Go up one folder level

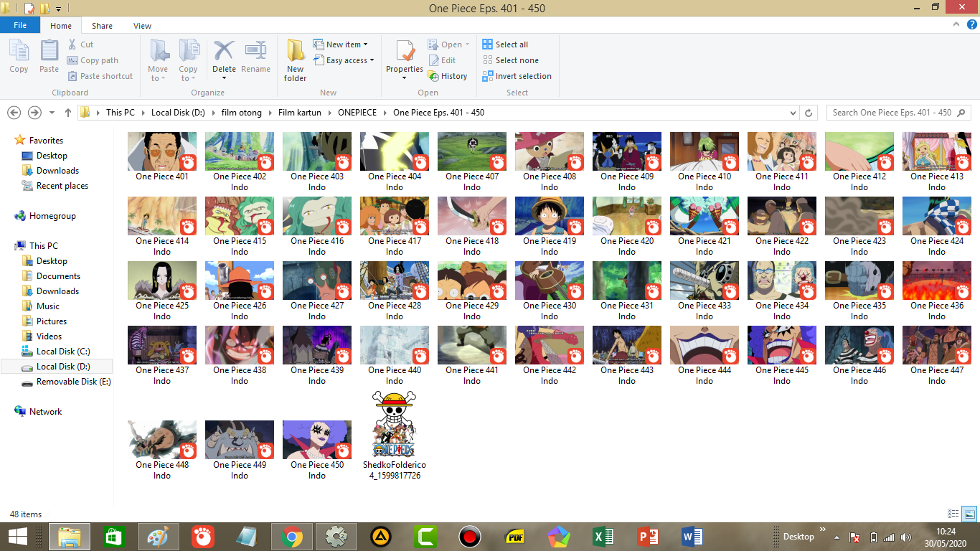(68, 113)
